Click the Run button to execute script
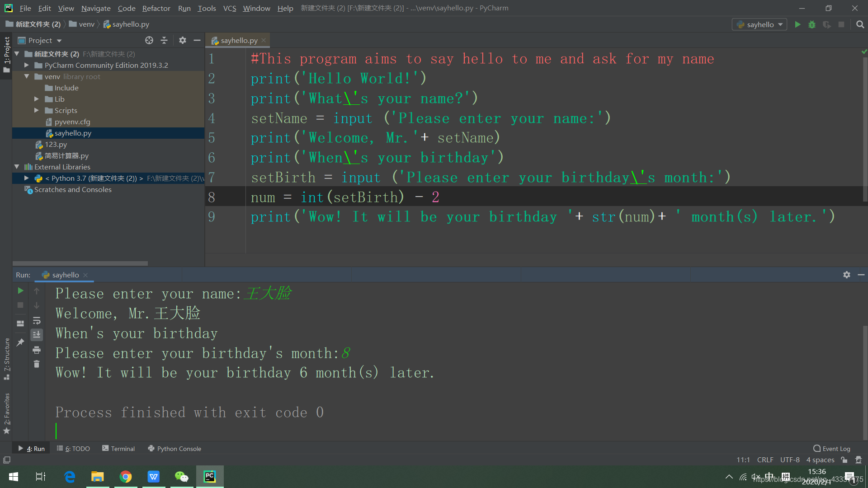The image size is (868, 488). click(x=797, y=24)
